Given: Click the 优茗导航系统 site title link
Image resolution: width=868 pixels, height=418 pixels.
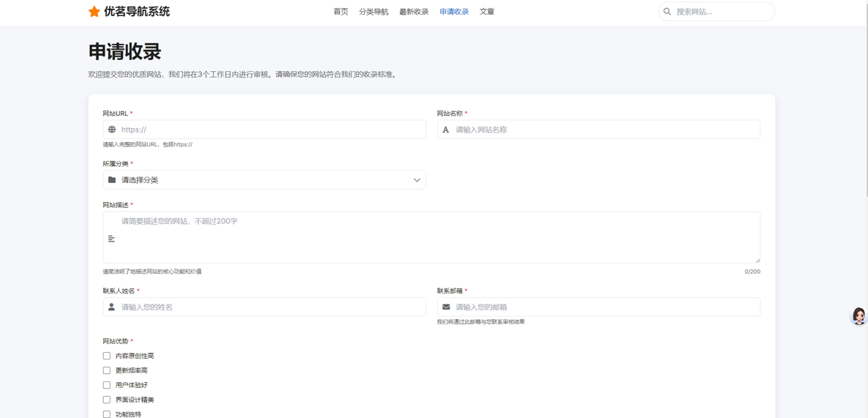Looking at the screenshot, I should click(x=137, y=12).
